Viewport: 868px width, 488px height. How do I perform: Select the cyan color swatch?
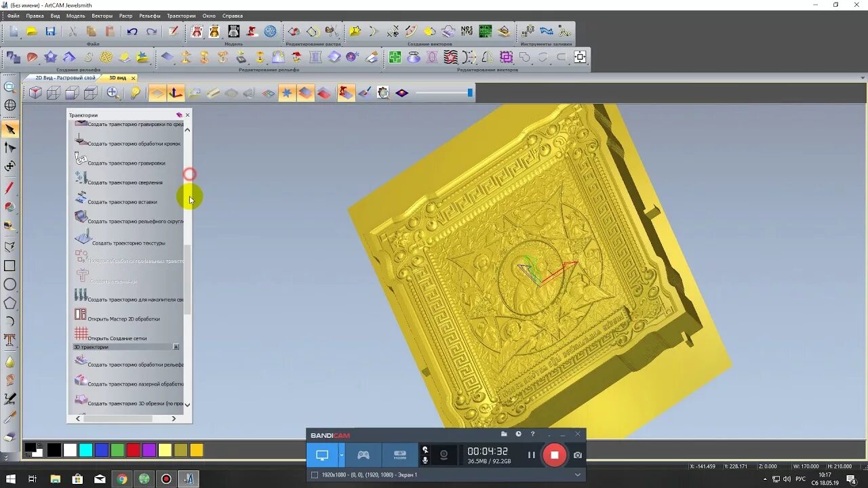pos(85,450)
